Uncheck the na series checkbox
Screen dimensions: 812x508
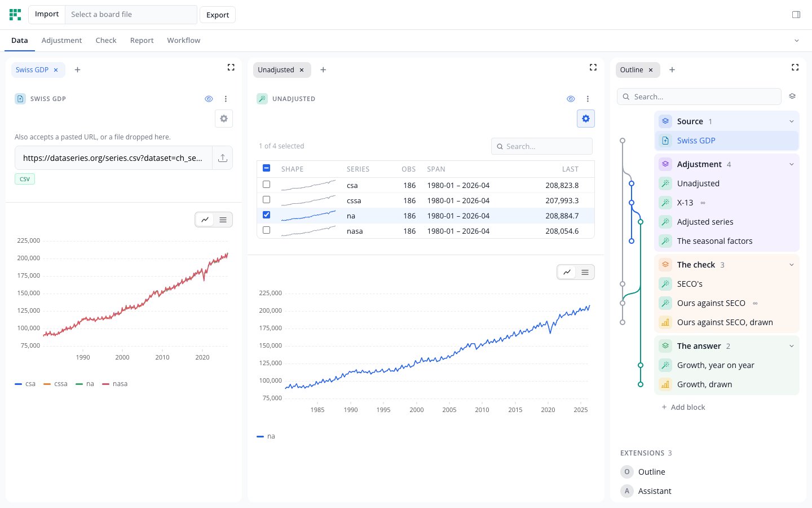[267, 215]
